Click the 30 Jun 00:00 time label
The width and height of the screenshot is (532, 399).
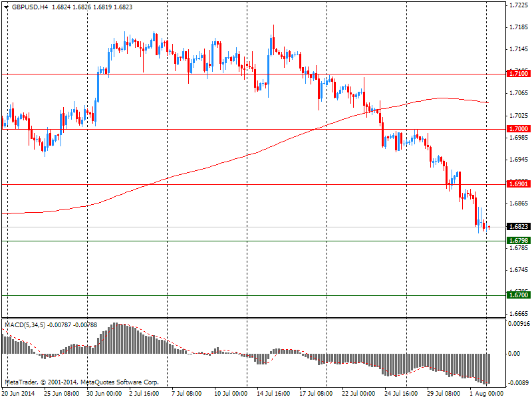coord(104,394)
